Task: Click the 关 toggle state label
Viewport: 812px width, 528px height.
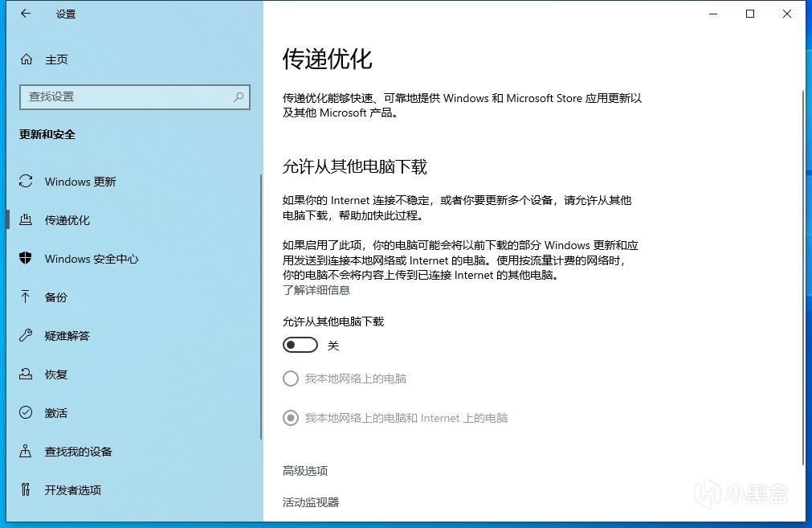Action: coord(333,346)
